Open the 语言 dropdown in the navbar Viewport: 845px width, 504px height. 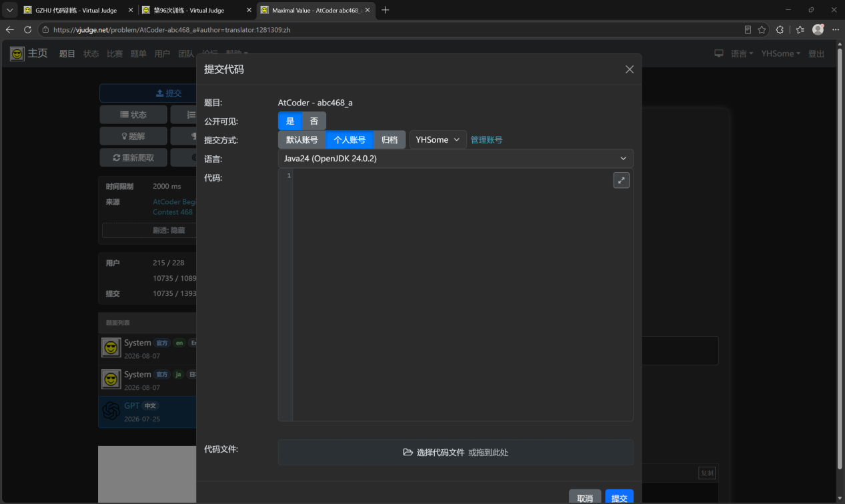[742, 53]
